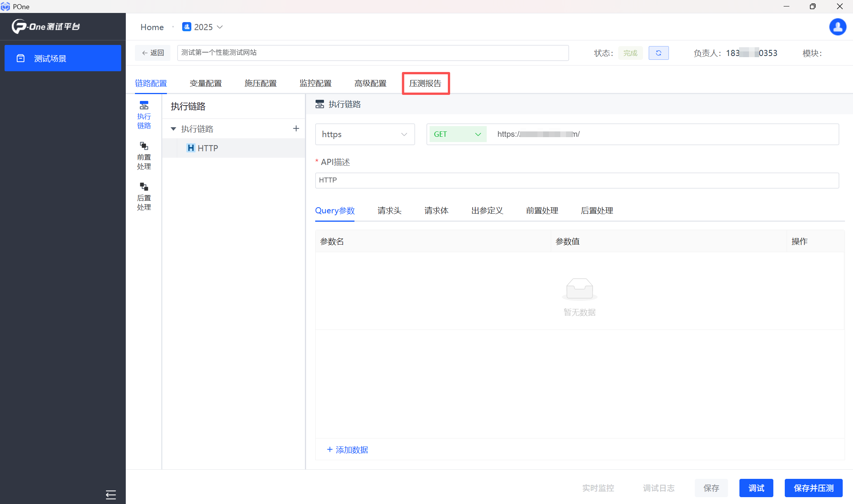Expand the 2025 project selector

tap(203, 27)
